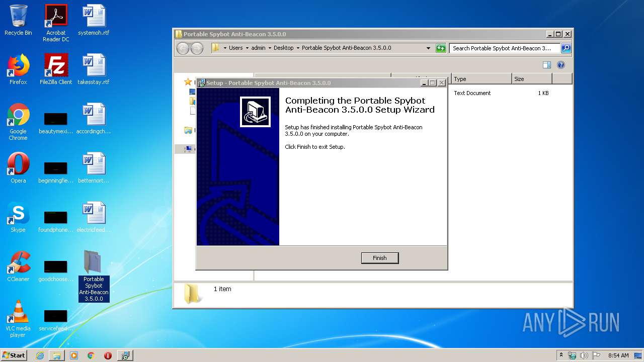Click the Explorer forward navigation button
The height and width of the screenshot is (362, 644).
pyautogui.click(x=197, y=48)
